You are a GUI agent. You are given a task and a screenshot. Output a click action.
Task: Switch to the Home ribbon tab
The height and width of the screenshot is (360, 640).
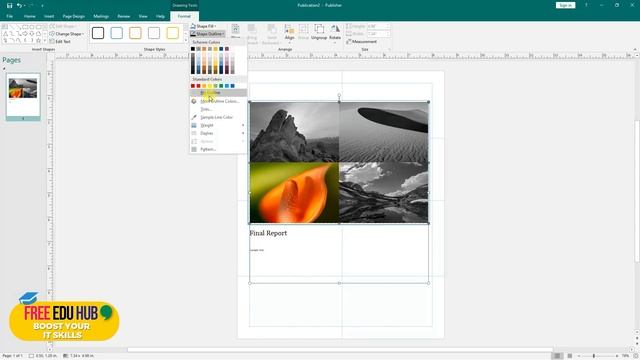click(x=29, y=16)
